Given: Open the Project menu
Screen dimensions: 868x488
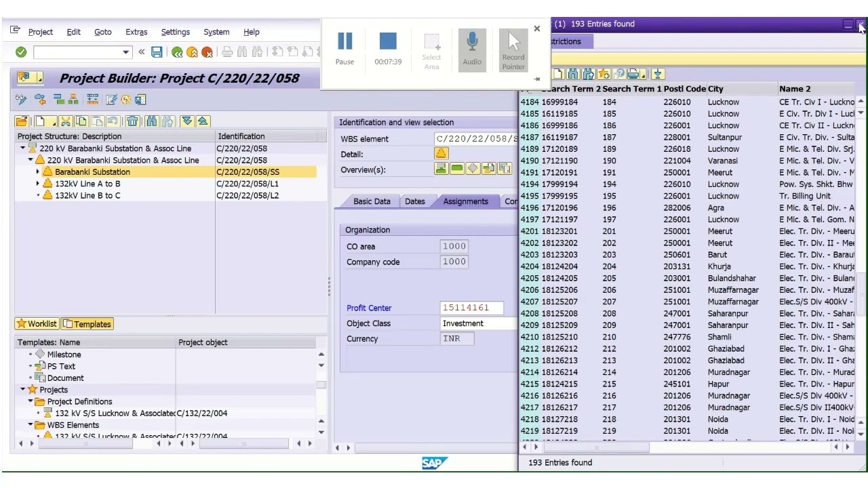Looking at the screenshot, I should [x=40, y=32].
